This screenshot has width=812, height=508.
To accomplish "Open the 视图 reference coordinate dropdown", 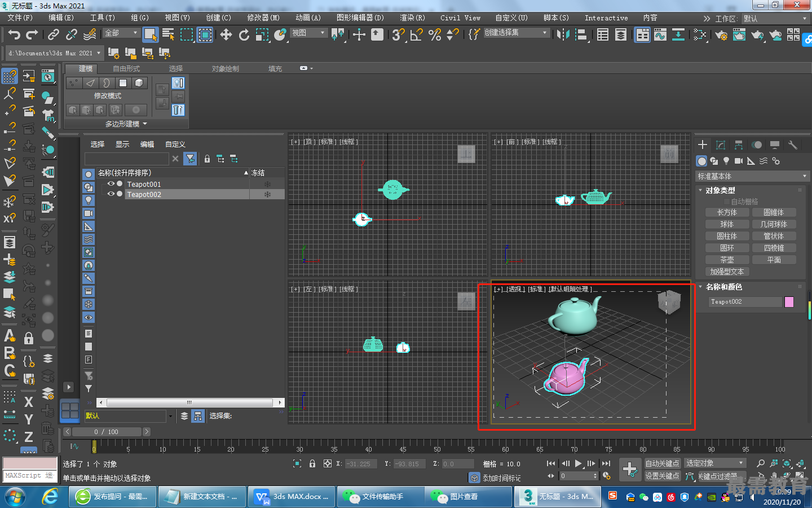I will (308, 33).
